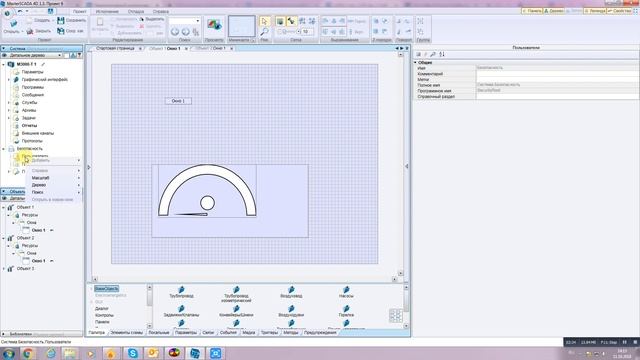Screen dimensions: 640x360
Task: Expand the Объект 3 tree node
Action: tap(4, 269)
